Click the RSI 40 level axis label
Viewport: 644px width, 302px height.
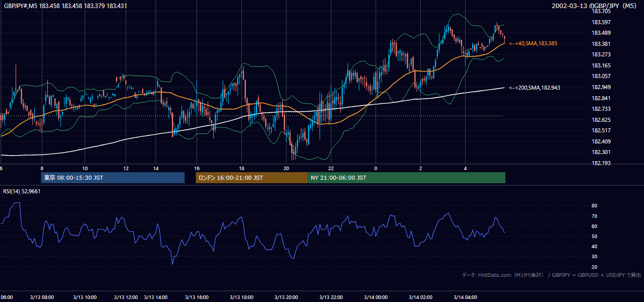(x=594, y=246)
